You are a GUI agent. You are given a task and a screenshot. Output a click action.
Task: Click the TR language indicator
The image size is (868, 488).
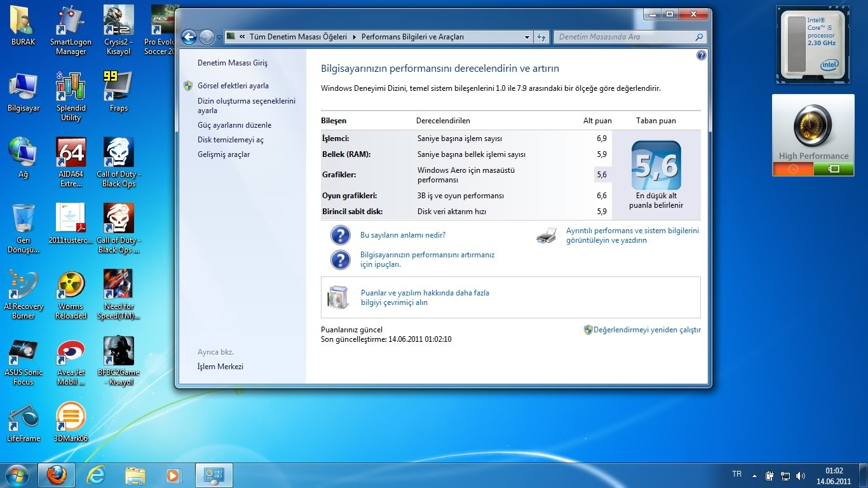737,474
